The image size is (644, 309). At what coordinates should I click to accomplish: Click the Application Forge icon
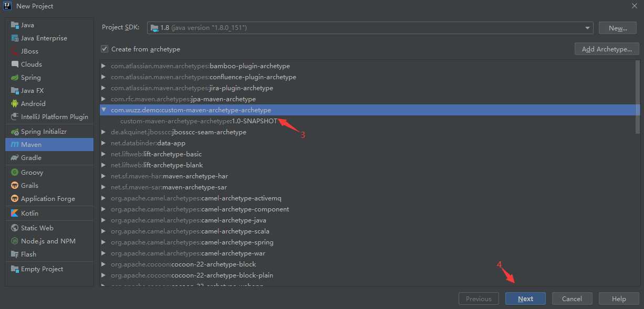coord(15,199)
